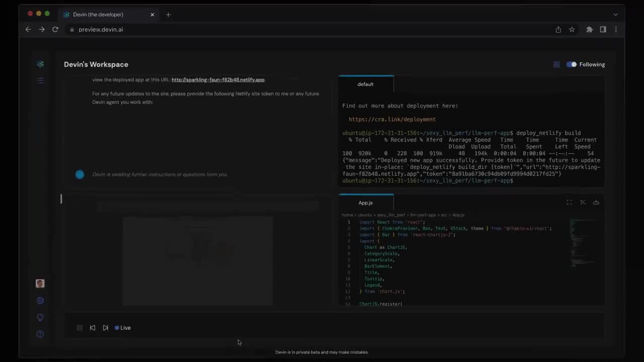Select the default shell tab
The height and width of the screenshot is (362, 644).
click(366, 84)
